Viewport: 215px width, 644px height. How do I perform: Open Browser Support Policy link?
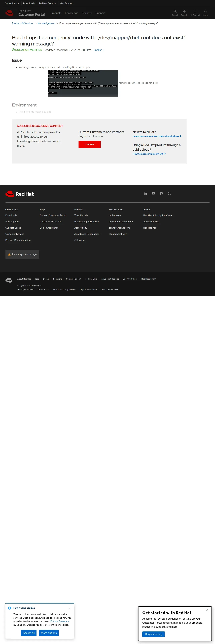(x=86, y=222)
